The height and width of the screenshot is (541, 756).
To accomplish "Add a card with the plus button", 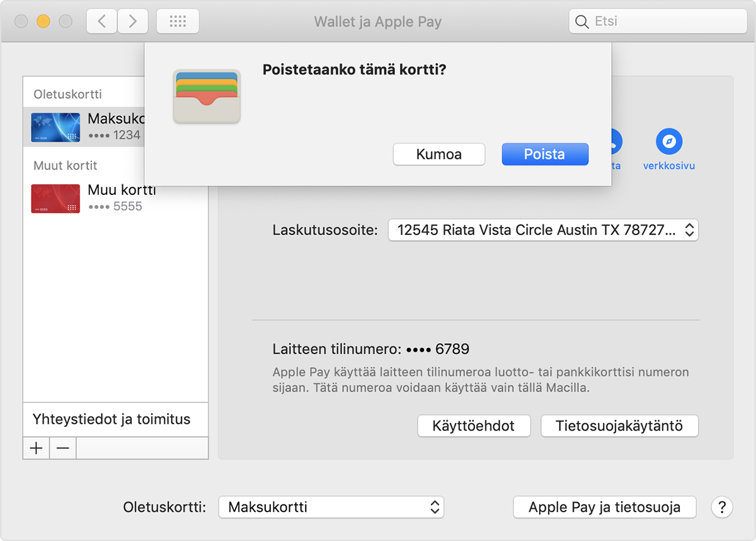I will pos(37,448).
